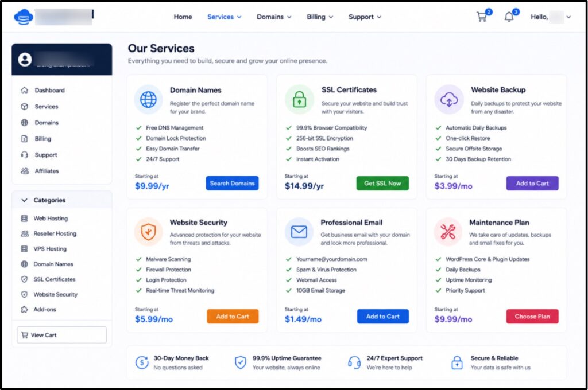
Task: Open the Domains dropdown in top navigation
Action: click(274, 17)
